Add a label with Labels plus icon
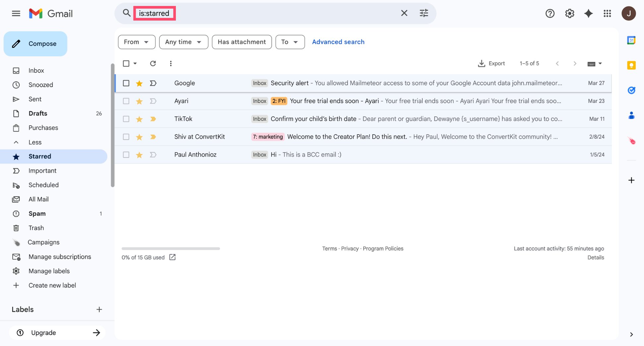The height and width of the screenshot is (346, 644). 99,310
